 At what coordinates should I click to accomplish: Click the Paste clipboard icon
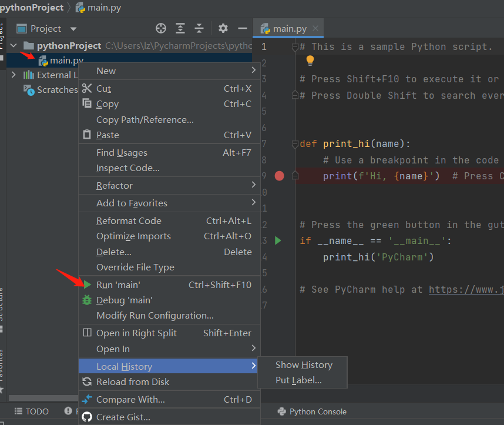(x=87, y=135)
